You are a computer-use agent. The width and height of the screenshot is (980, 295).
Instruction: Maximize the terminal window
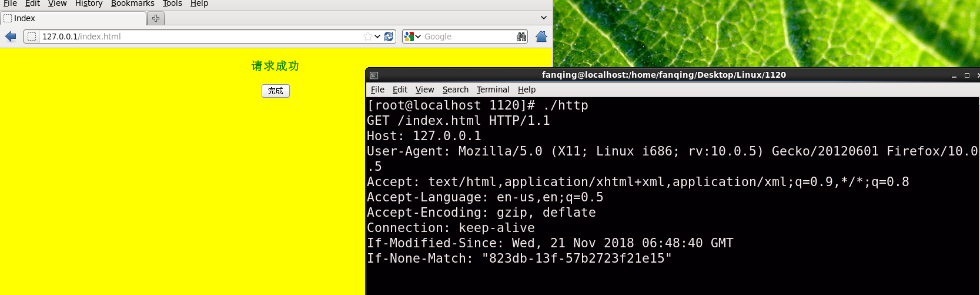(967, 75)
